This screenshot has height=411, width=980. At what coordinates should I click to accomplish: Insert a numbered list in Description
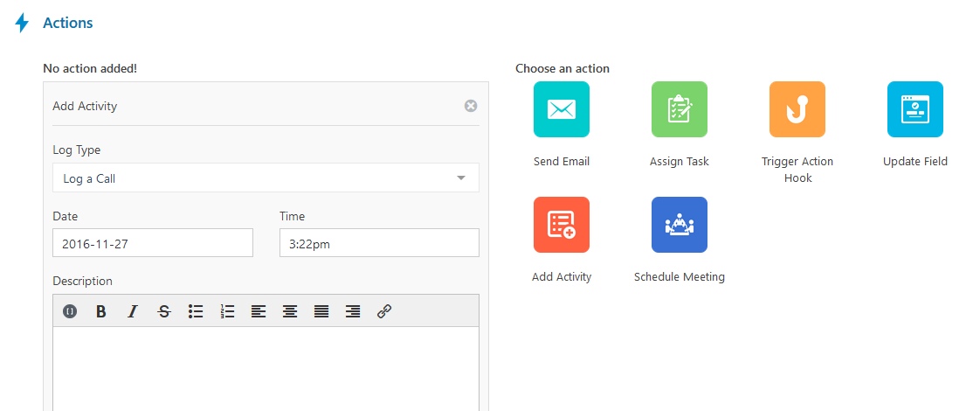(227, 311)
